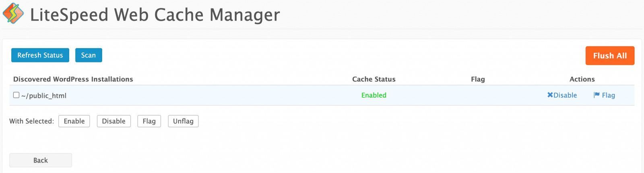Click the Flag button next to With Selected
644x173 pixels.
149,121
